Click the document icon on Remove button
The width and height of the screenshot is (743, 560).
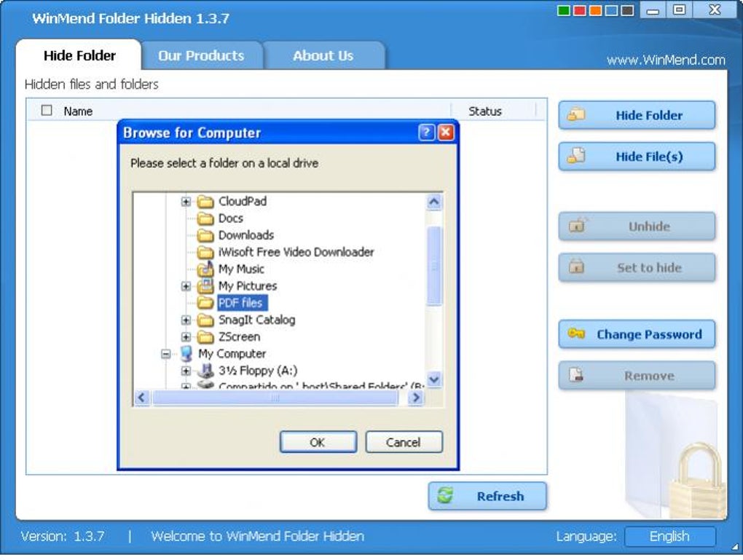pos(576,375)
